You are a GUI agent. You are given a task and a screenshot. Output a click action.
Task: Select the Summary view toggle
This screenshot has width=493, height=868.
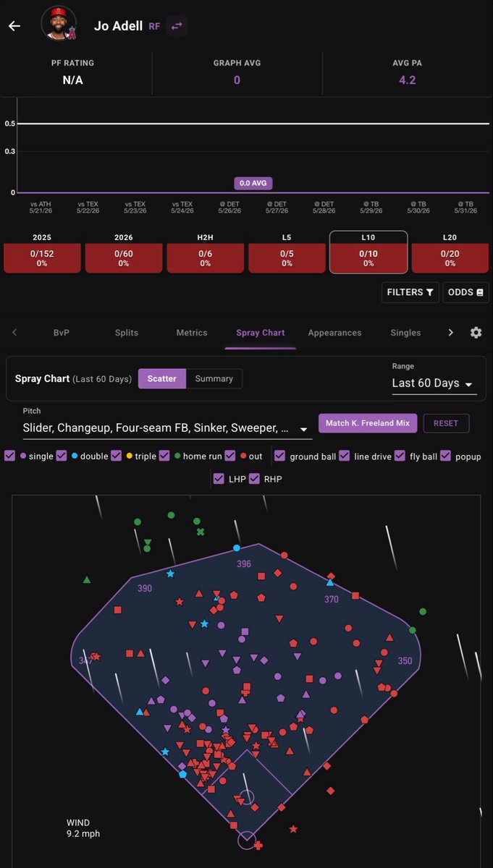pyautogui.click(x=214, y=378)
